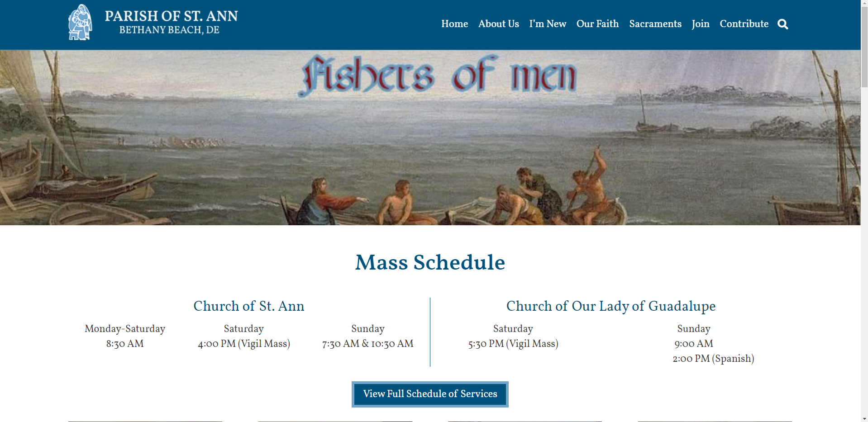
Task: Click the Bethany Beach, DE subtitle
Action: click(x=169, y=30)
